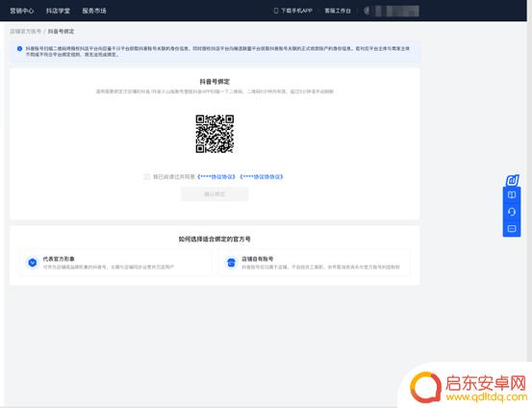Open the 服务市场 menu
The image size is (532, 408).
pyautogui.click(x=94, y=11)
